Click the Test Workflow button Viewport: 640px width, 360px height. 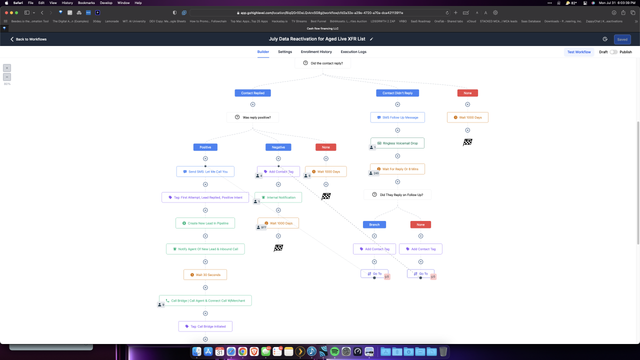(x=579, y=52)
